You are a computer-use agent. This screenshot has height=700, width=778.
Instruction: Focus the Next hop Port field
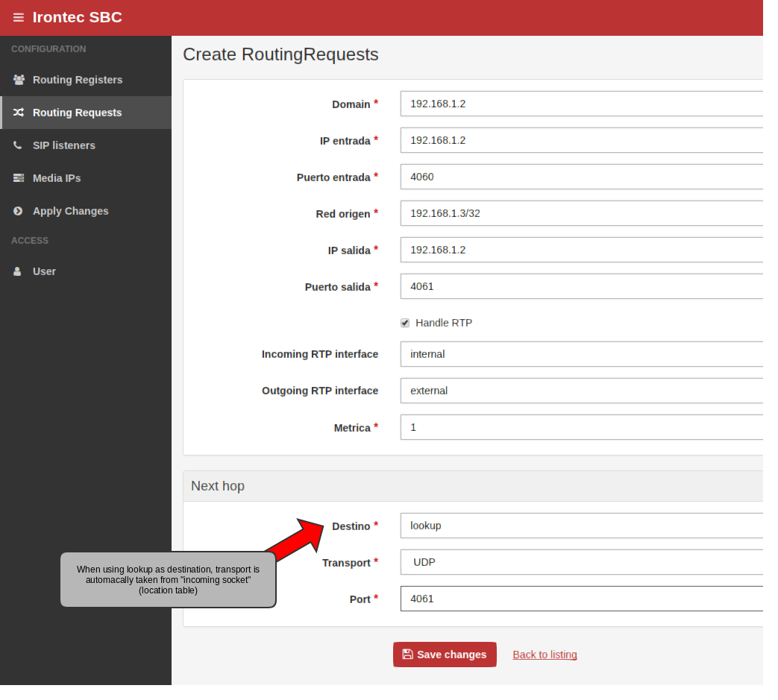[x=582, y=599]
